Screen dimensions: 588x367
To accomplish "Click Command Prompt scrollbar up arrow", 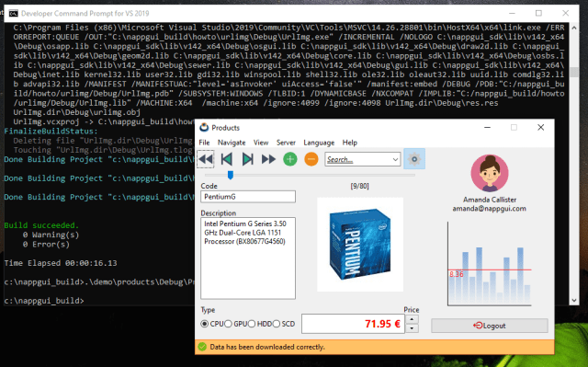I will click(x=573, y=28).
